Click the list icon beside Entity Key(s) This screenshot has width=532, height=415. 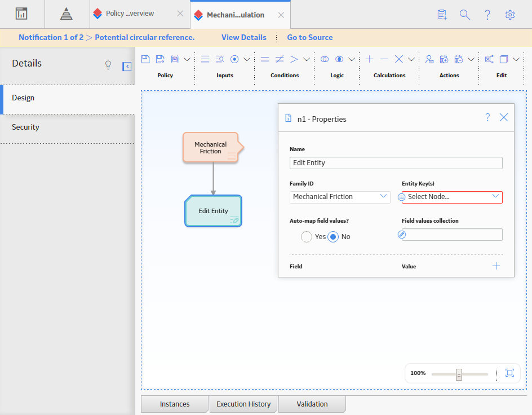coord(402,197)
